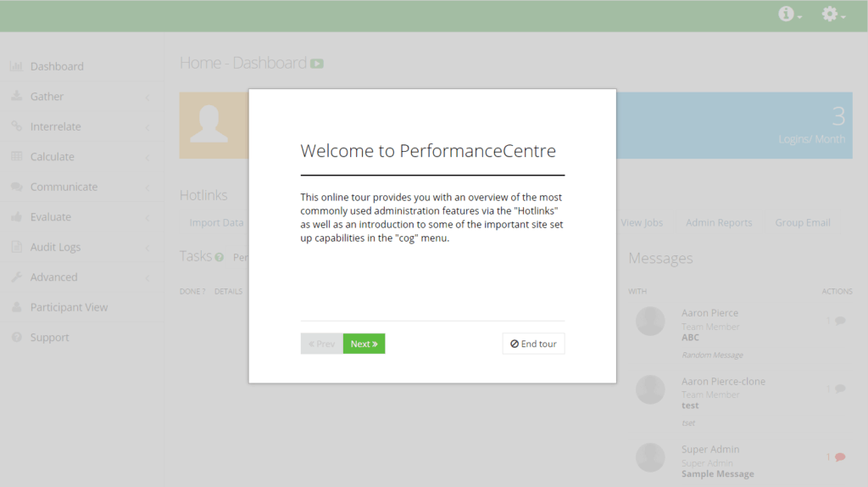Select the Calculate sidebar item
This screenshot has height=487, width=868.
click(x=82, y=156)
